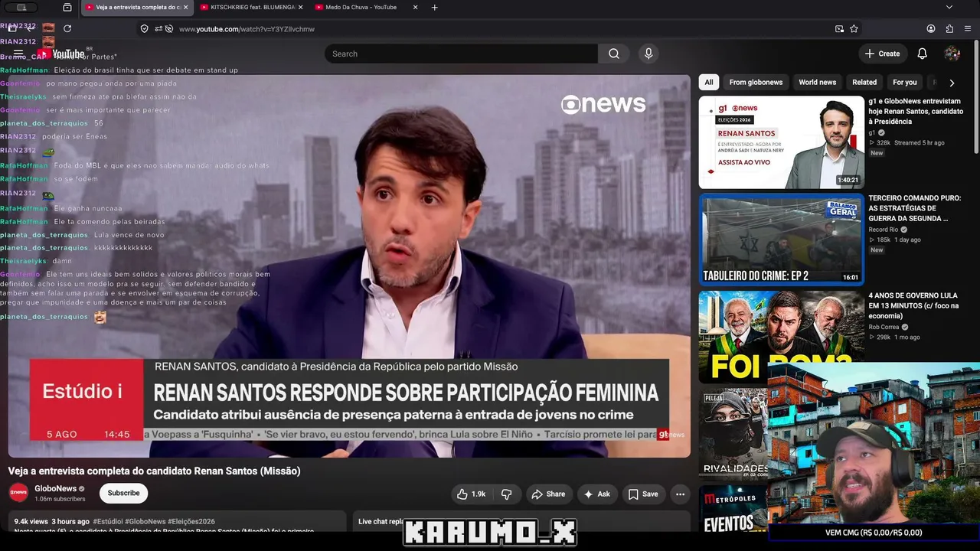Open the Renan Santos g1 interview thumbnail
980x551 pixels.
coord(781,142)
